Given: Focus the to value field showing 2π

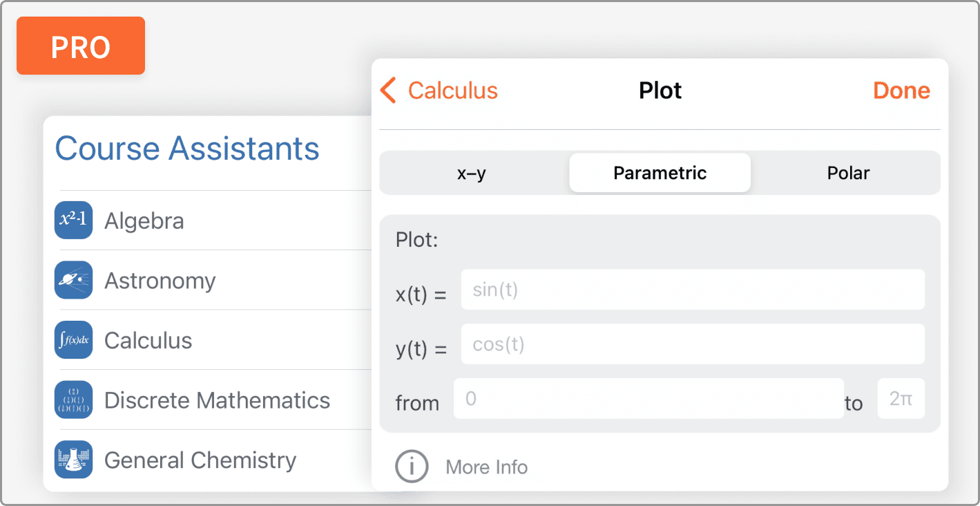Looking at the screenshot, I should point(901,399).
